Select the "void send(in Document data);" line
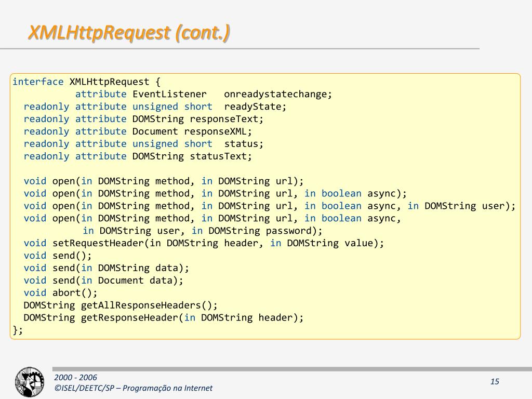This screenshot has height=399, width=532. [x=103, y=281]
